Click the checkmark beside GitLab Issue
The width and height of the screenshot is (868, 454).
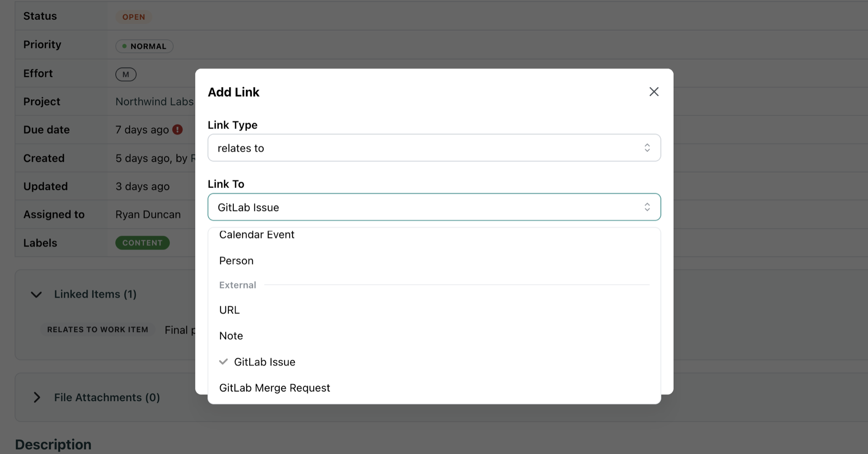[x=223, y=362]
